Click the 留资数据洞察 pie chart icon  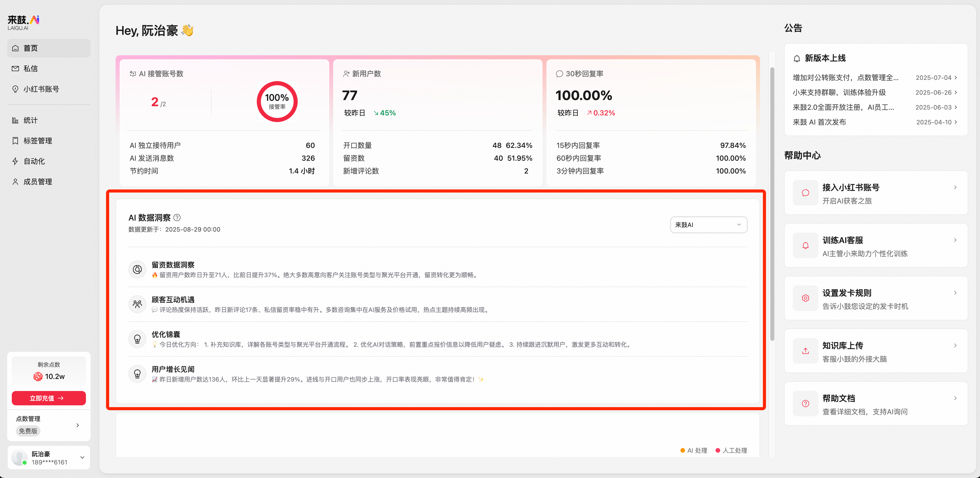pos(137,269)
